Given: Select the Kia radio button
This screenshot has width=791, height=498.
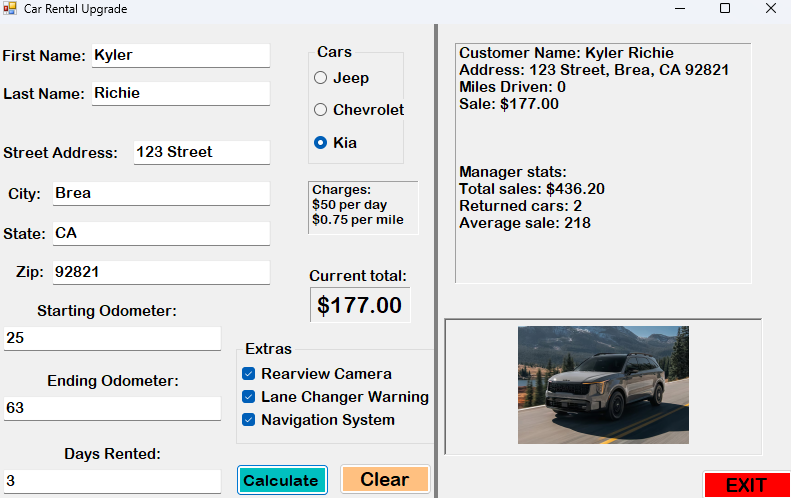Looking at the screenshot, I should pos(321,143).
